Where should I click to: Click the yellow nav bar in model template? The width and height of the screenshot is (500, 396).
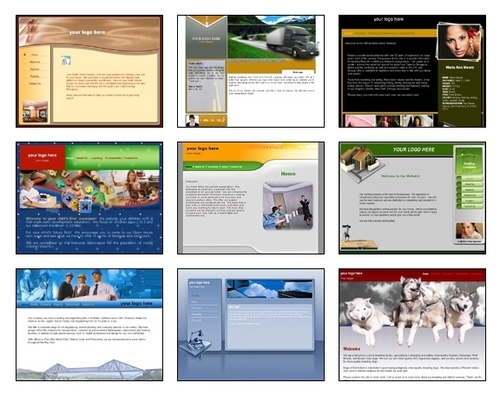[x=389, y=33]
